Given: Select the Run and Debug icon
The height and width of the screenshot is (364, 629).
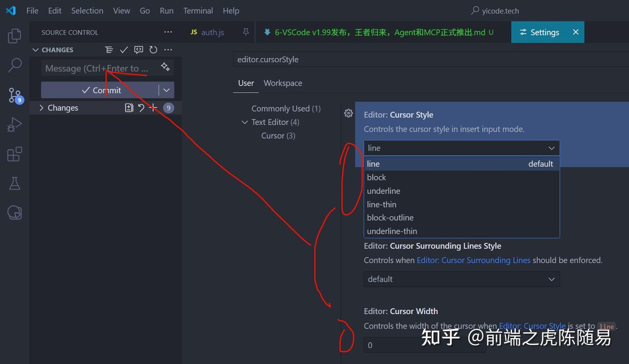Looking at the screenshot, I should click(14, 124).
